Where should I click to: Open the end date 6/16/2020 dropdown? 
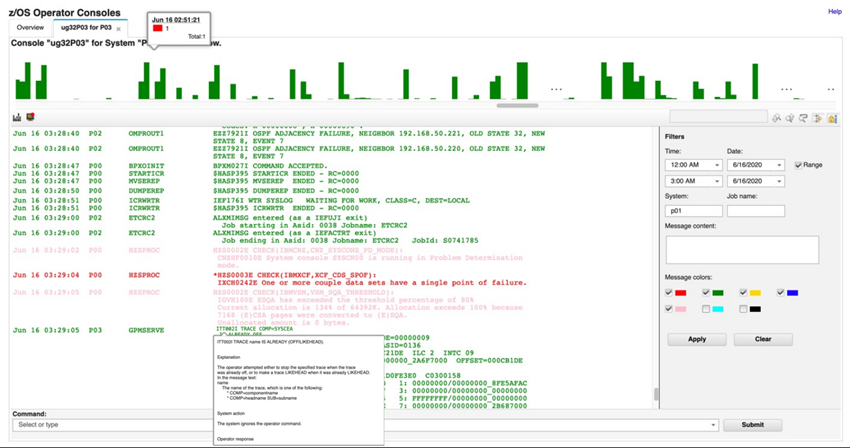click(x=779, y=181)
